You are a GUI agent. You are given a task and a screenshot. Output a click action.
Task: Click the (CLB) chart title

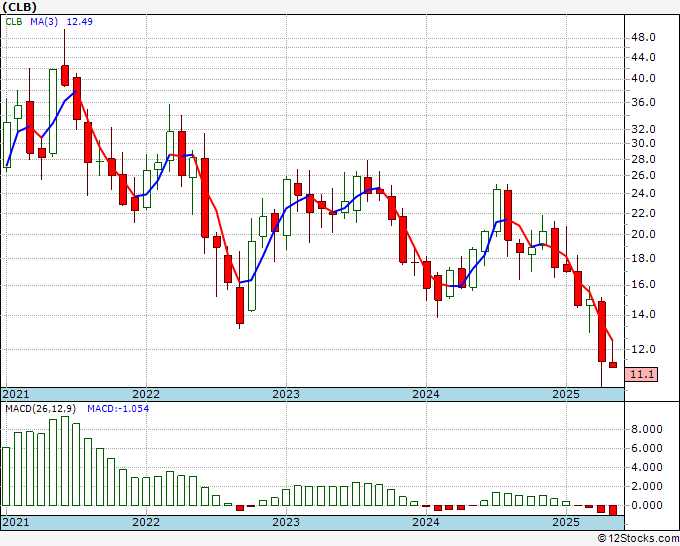(20, 7)
